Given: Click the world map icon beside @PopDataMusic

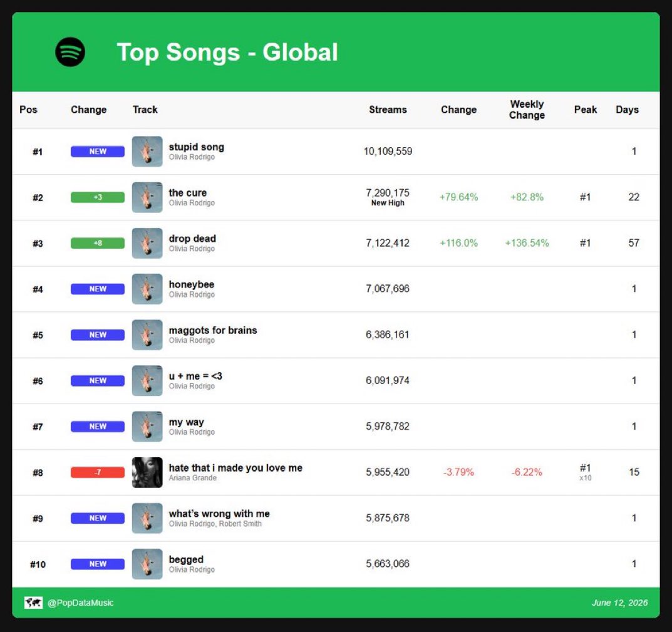Looking at the screenshot, I should (x=33, y=603).
